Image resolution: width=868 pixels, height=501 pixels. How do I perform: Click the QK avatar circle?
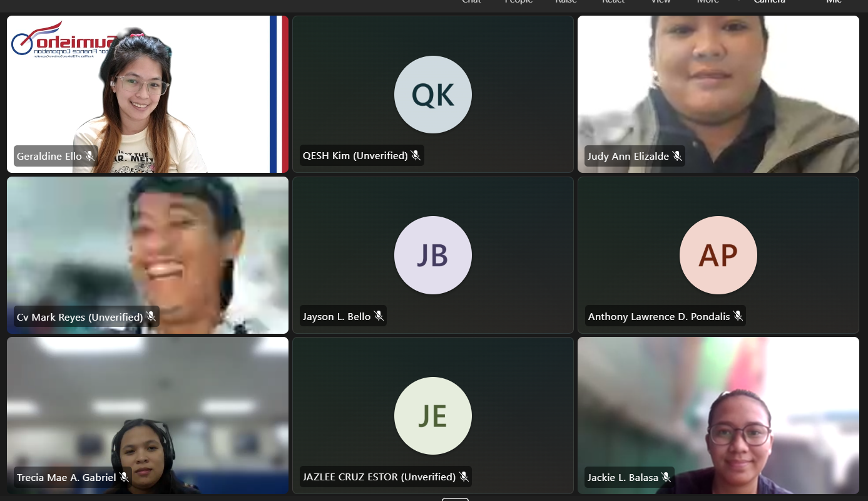pos(433,95)
